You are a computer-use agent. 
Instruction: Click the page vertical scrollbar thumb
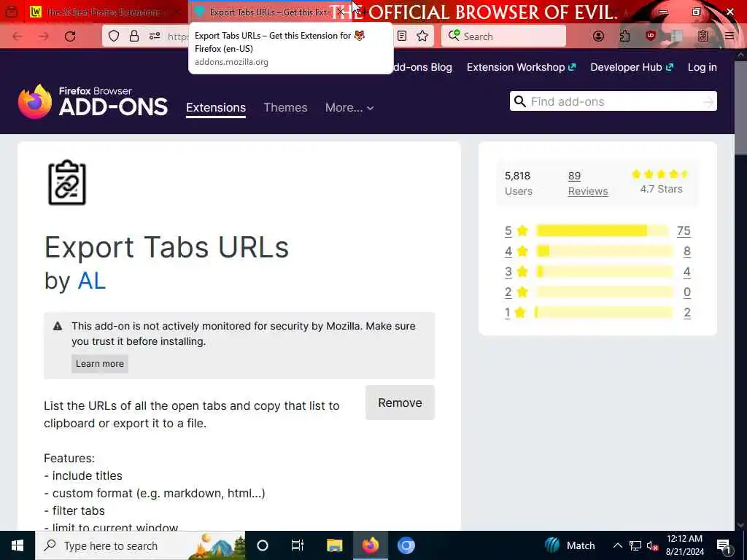click(741, 109)
